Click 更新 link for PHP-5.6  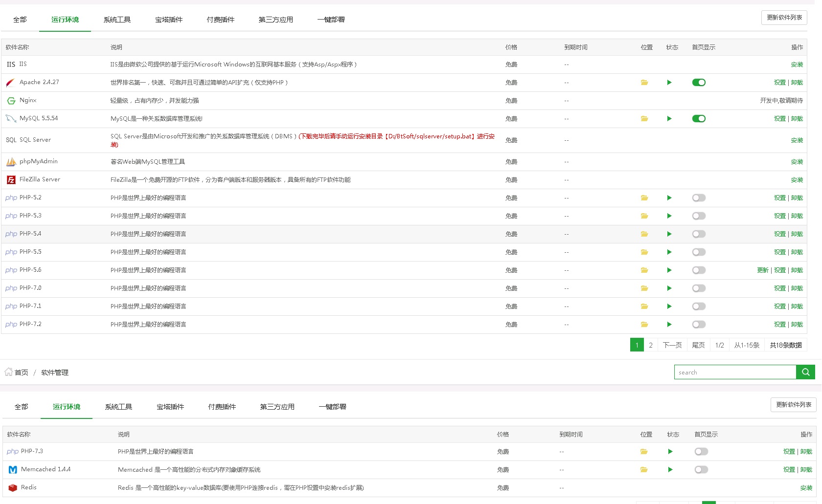[x=763, y=270]
